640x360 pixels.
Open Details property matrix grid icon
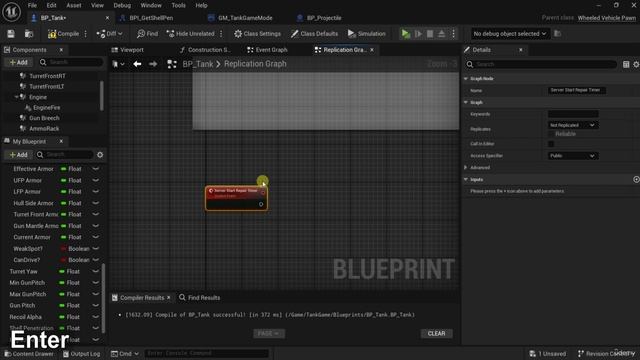pyautogui.click(x=626, y=64)
